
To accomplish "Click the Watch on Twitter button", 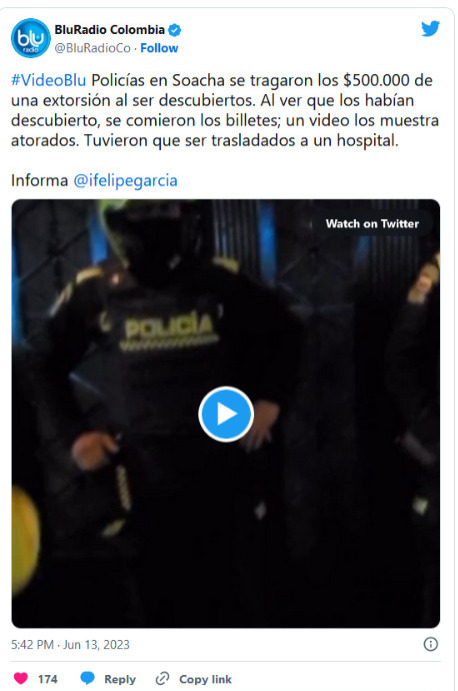I will [x=372, y=223].
